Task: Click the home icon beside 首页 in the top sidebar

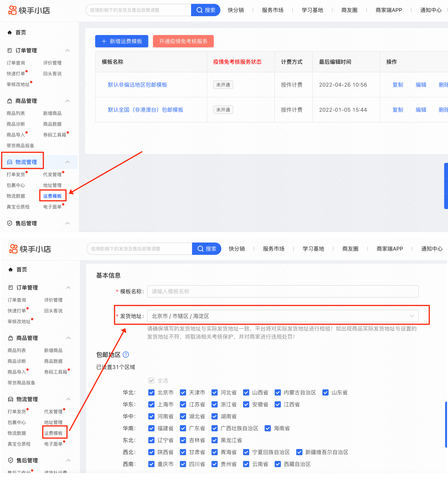Action: coord(9,32)
